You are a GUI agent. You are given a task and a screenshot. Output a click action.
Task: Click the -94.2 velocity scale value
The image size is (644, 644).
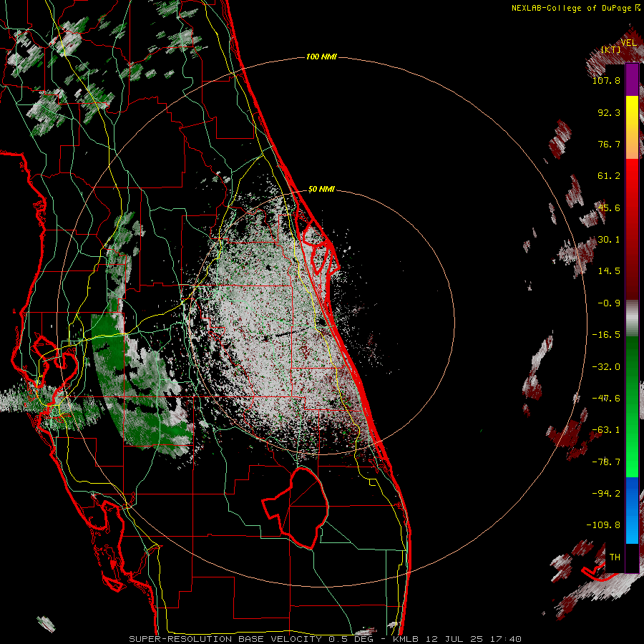[x=606, y=494]
